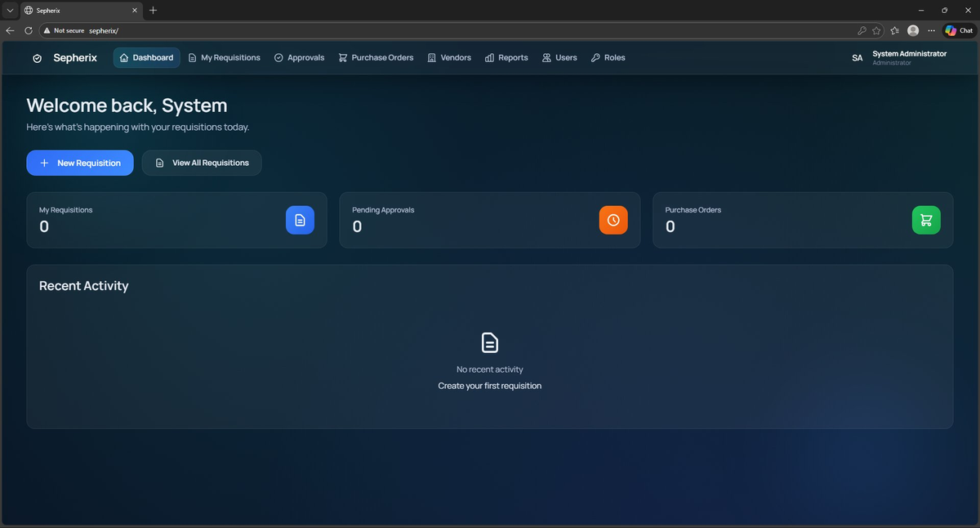Viewport: 980px width, 528px height.
Task: Click the Purchase Orders cart icon in navigation
Action: pos(343,57)
